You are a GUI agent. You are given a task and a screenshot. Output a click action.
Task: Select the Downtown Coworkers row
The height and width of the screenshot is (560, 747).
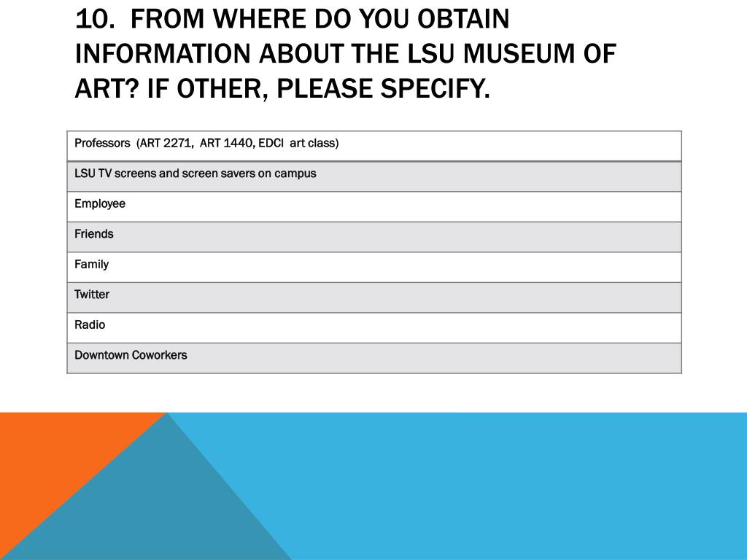(374, 358)
